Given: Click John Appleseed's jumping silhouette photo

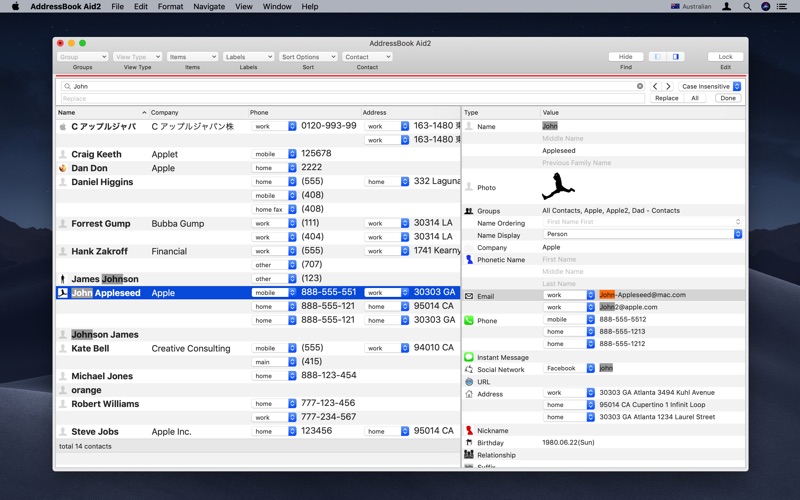Looking at the screenshot, I should 558,186.
